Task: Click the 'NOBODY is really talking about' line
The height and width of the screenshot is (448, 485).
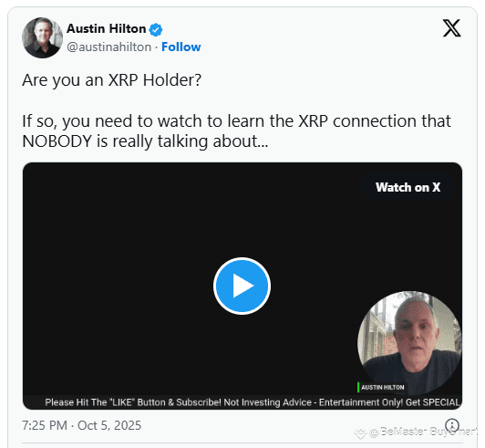Action: coord(145,141)
